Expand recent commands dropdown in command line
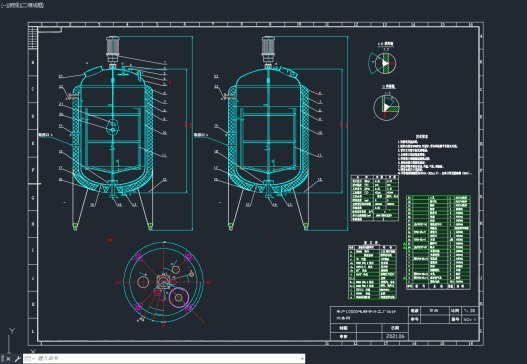The height and width of the screenshot is (364, 527). [30, 359]
